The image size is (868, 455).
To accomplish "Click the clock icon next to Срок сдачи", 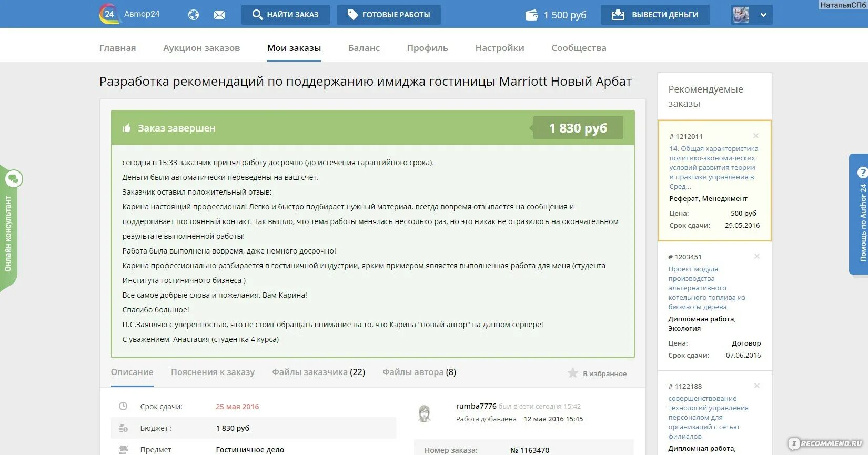I will point(123,406).
